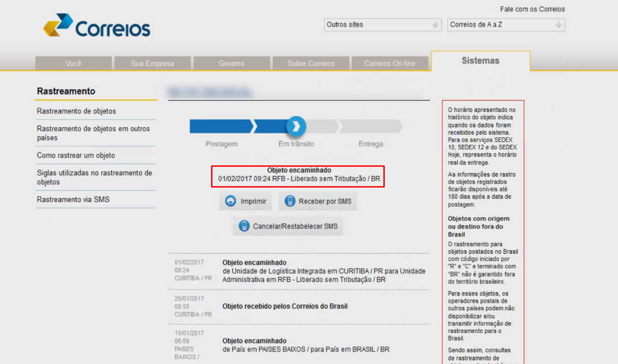Open the Governo tab
Viewport: 618px width, 364px height.
pyautogui.click(x=231, y=63)
